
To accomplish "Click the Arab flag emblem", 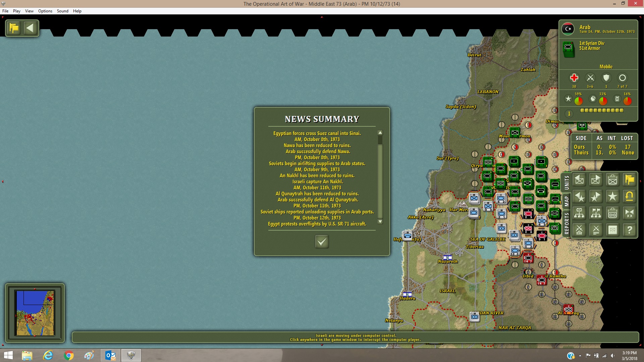I will [x=568, y=29].
